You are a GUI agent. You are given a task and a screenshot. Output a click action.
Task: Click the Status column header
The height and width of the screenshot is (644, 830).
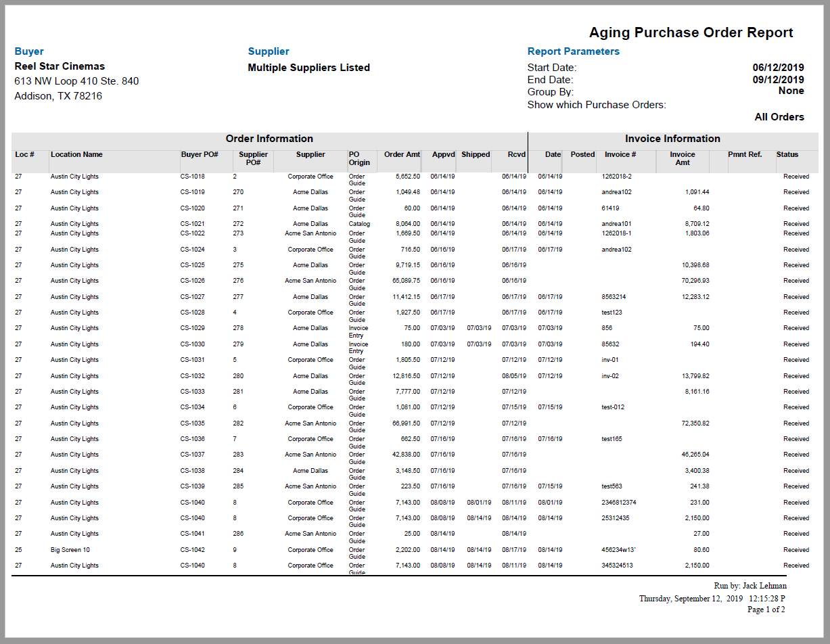pyautogui.click(x=787, y=154)
